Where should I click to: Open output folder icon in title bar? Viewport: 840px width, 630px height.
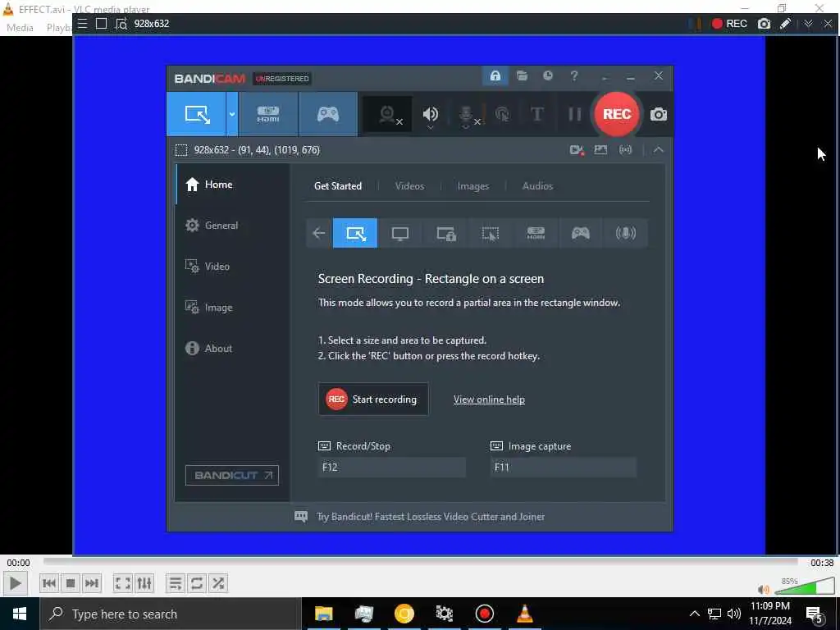[522, 75]
